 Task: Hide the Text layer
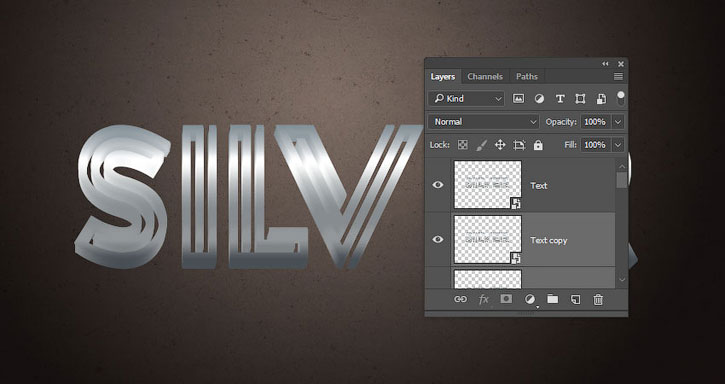pos(438,185)
